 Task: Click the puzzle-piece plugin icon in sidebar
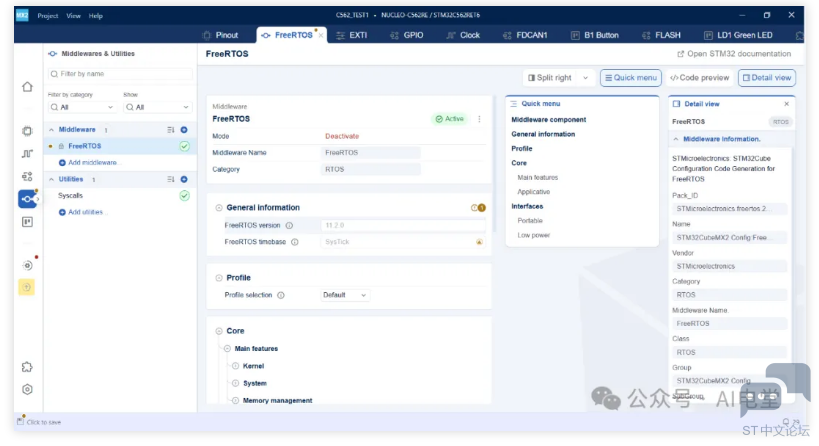coord(27,367)
